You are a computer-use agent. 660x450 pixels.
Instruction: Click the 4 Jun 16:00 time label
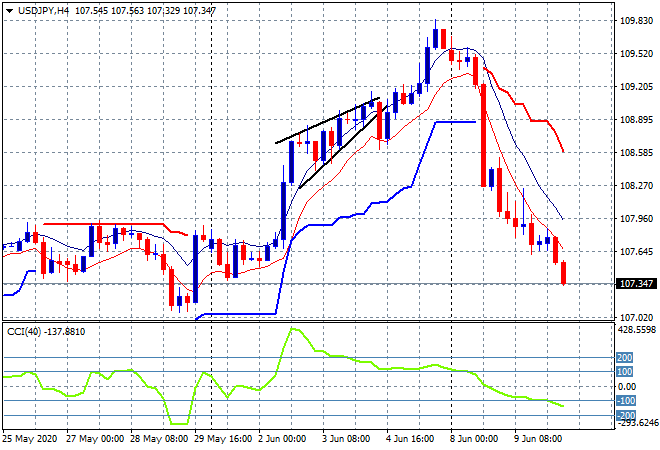click(410, 439)
